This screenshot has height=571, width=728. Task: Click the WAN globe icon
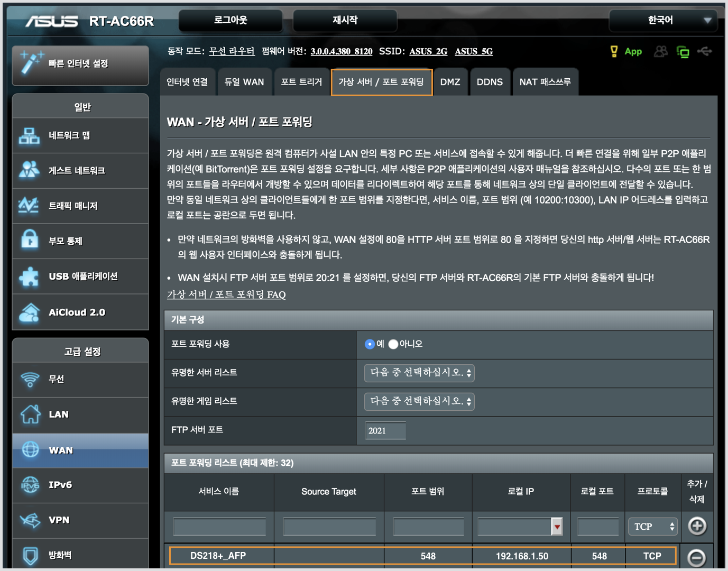pyautogui.click(x=30, y=449)
